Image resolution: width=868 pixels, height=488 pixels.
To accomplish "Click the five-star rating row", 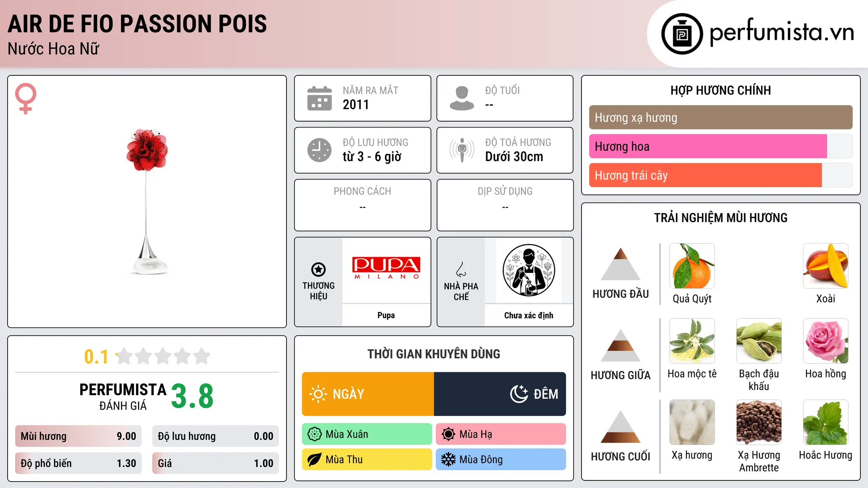I will (x=163, y=356).
